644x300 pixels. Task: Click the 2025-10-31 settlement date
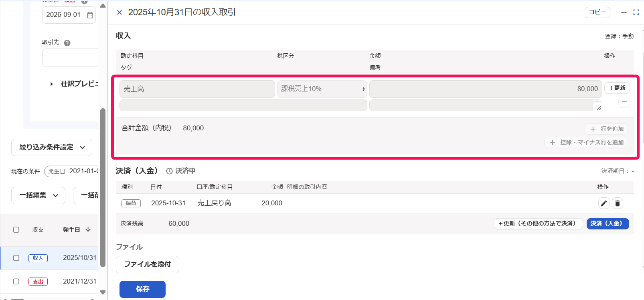(168, 203)
